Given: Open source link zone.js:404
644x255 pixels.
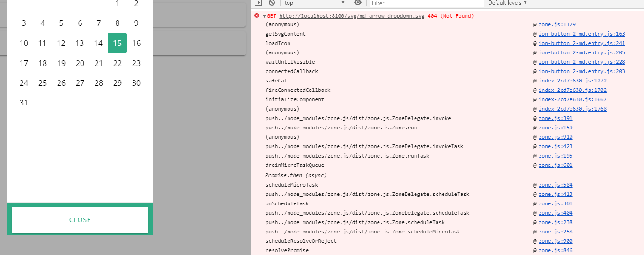Looking at the screenshot, I should point(555,213).
